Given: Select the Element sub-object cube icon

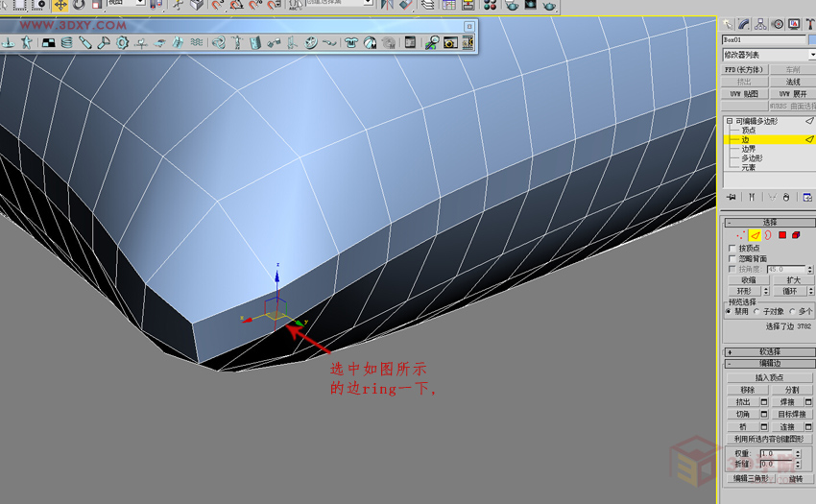Looking at the screenshot, I should (x=797, y=235).
